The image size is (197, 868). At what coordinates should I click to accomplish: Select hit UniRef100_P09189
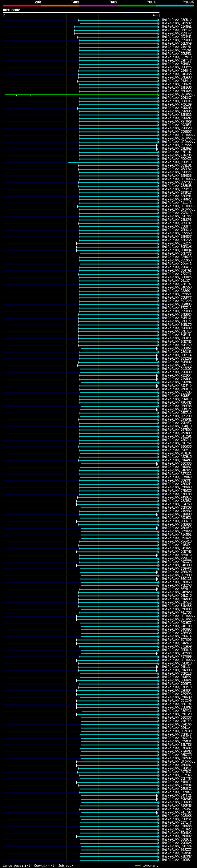pyautogui.click(x=176, y=104)
